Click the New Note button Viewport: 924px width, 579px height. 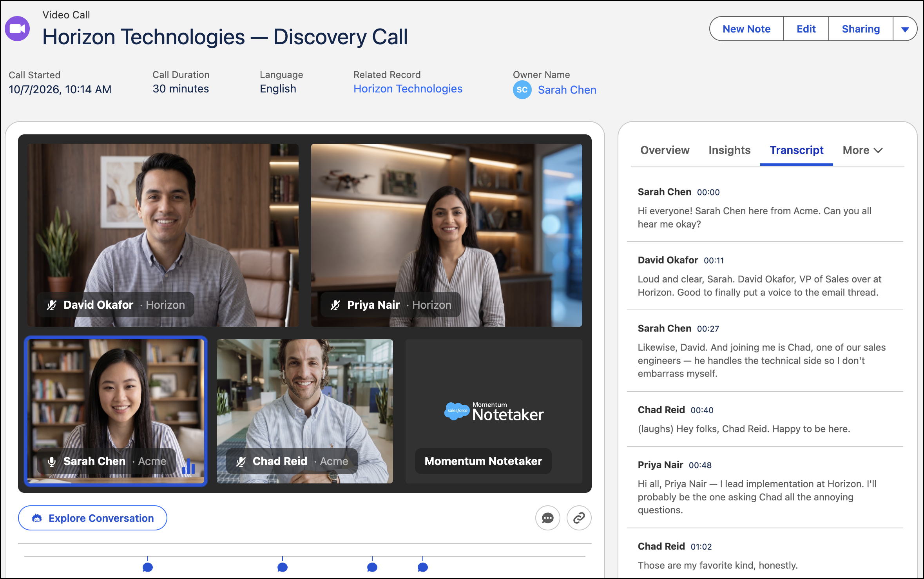click(x=746, y=29)
